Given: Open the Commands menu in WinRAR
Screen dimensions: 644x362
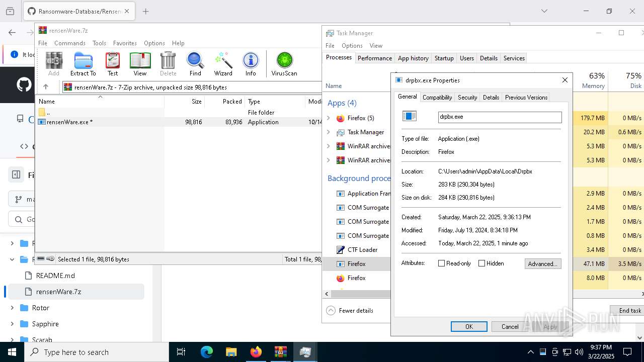Looking at the screenshot, I should 70,43.
